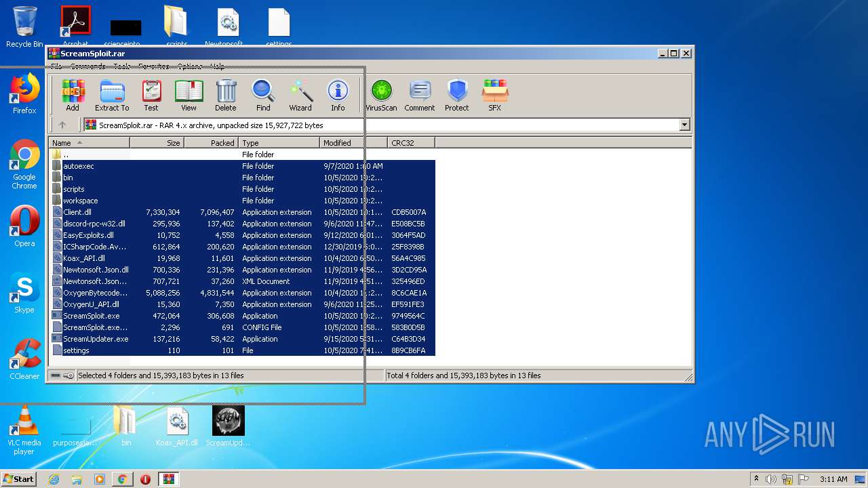This screenshot has width=868, height=488.
Task: Open Opera desktop shortcut
Action: (x=24, y=226)
